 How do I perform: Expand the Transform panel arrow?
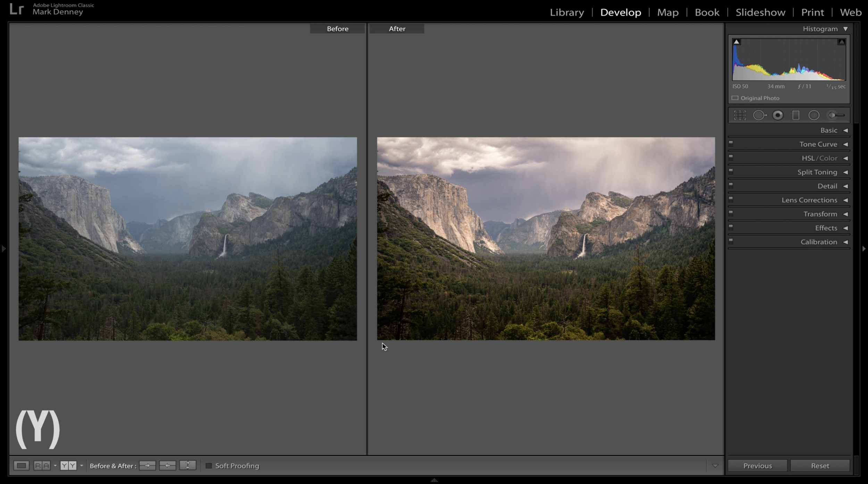pos(845,214)
